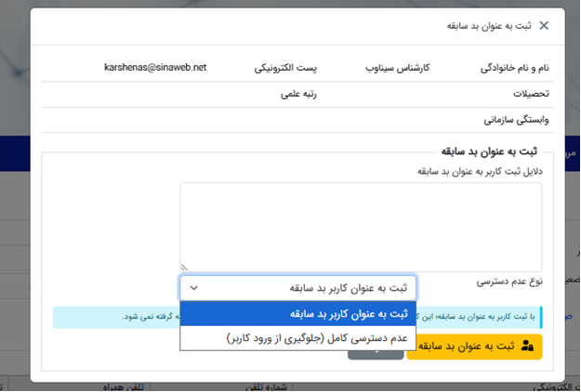Click the 'نام و نام خانوادگی' label

coord(514,69)
